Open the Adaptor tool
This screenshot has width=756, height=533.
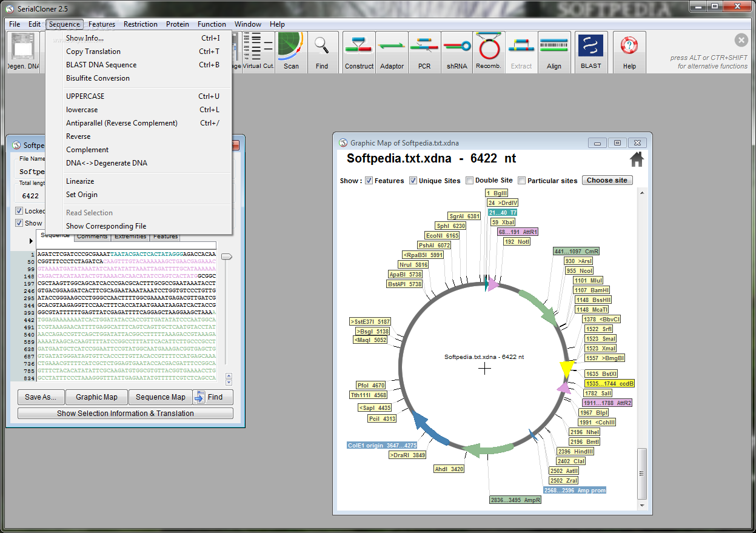(x=392, y=52)
